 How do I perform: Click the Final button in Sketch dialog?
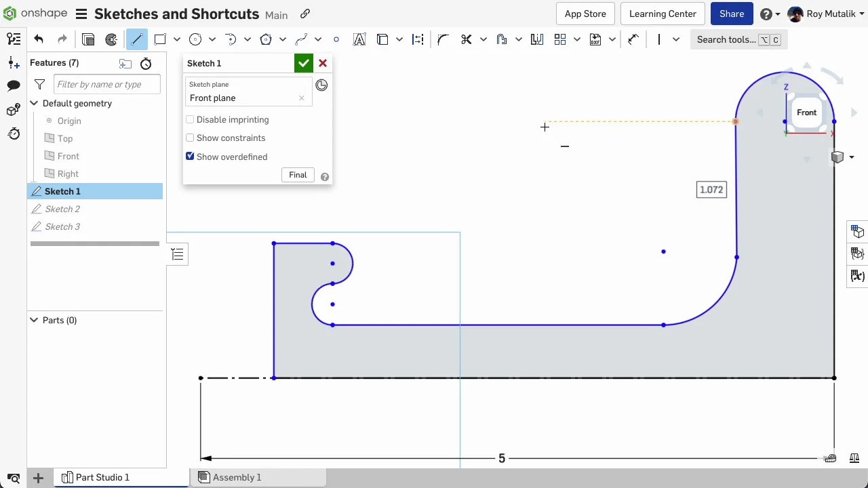coord(298,175)
